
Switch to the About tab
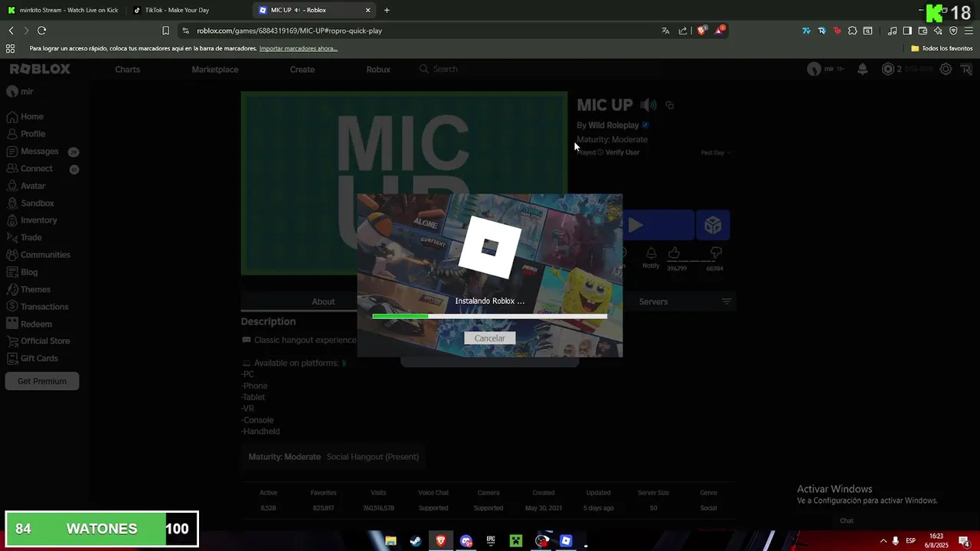pyautogui.click(x=323, y=302)
